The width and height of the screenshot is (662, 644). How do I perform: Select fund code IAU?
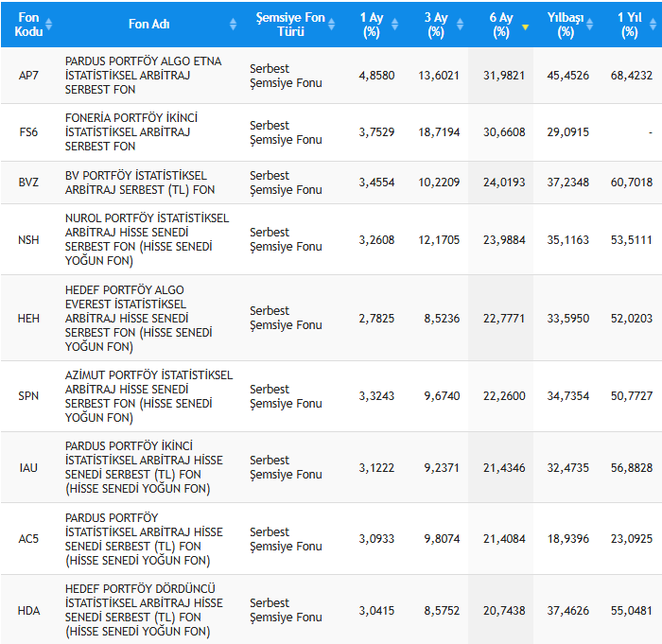(x=28, y=468)
